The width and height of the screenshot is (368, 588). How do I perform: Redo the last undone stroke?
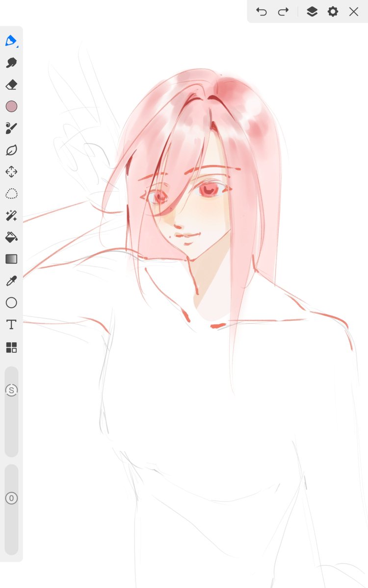point(284,12)
